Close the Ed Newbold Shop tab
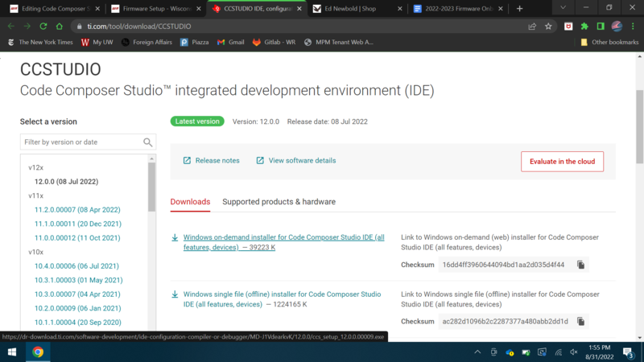This screenshot has width=644, height=362. point(399,9)
